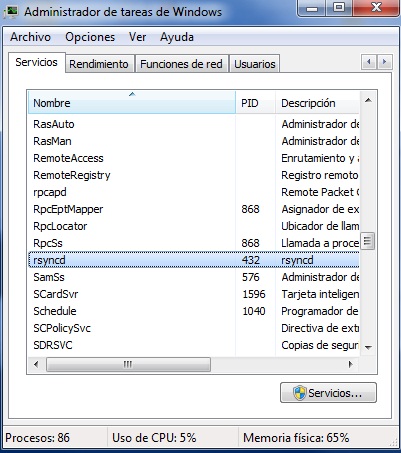Click the vertical scrollbar up arrow
Screen dimensions: 401x453
(368, 100)
